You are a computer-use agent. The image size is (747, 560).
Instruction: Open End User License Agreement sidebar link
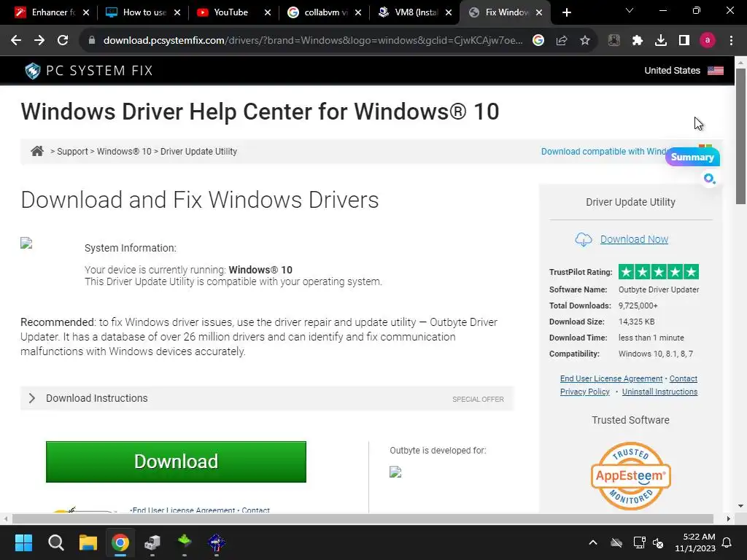point(611,378)
